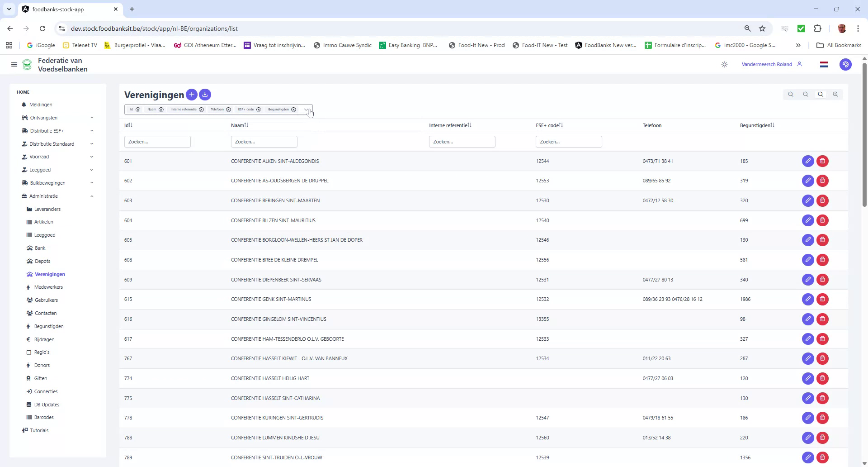
Task: Delete CONFERENTIE GENK SINT-MARTINUS with the trash icon
Action: tap(822, 299)
